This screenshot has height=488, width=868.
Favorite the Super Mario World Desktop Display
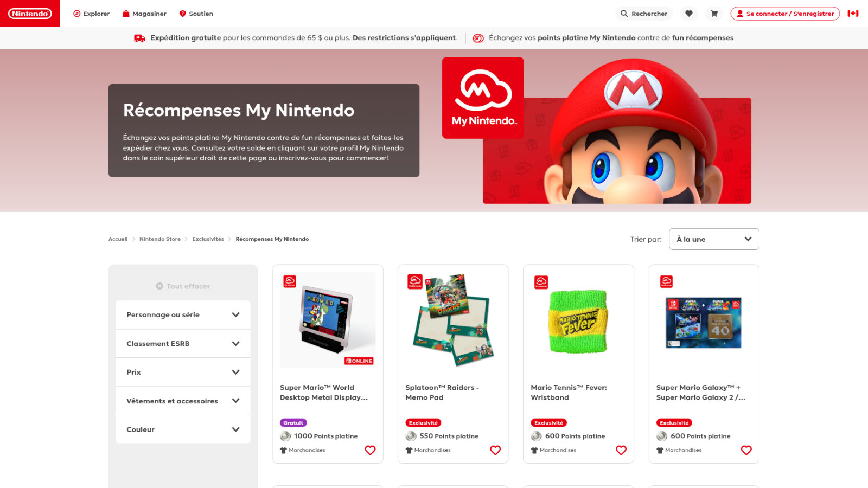point(370,450)
